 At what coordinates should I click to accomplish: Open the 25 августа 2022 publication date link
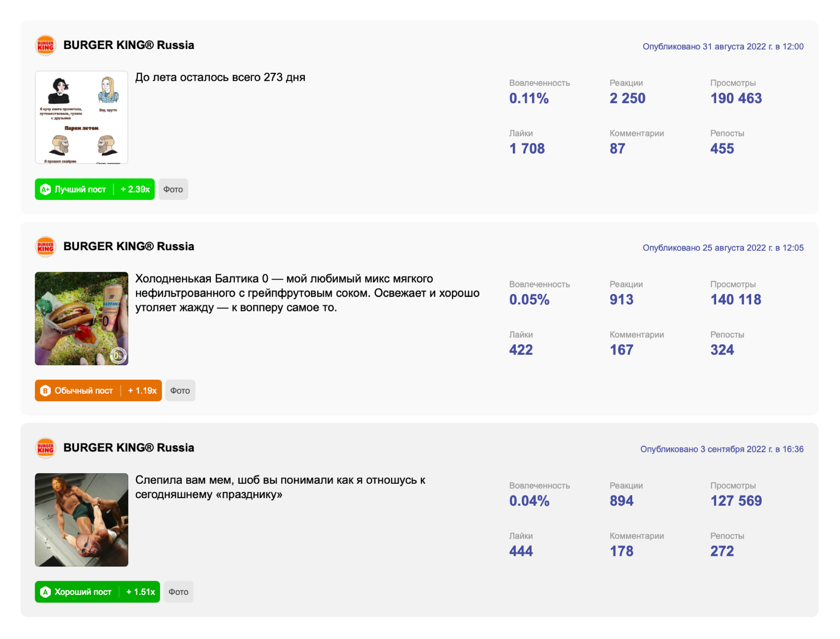[723, 248]
